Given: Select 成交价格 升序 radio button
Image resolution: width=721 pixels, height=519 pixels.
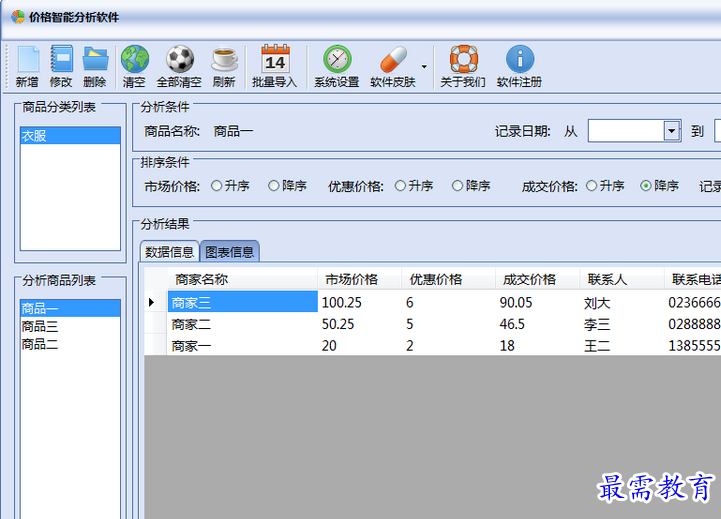Looking at the screenshot, I should point(591,186).
